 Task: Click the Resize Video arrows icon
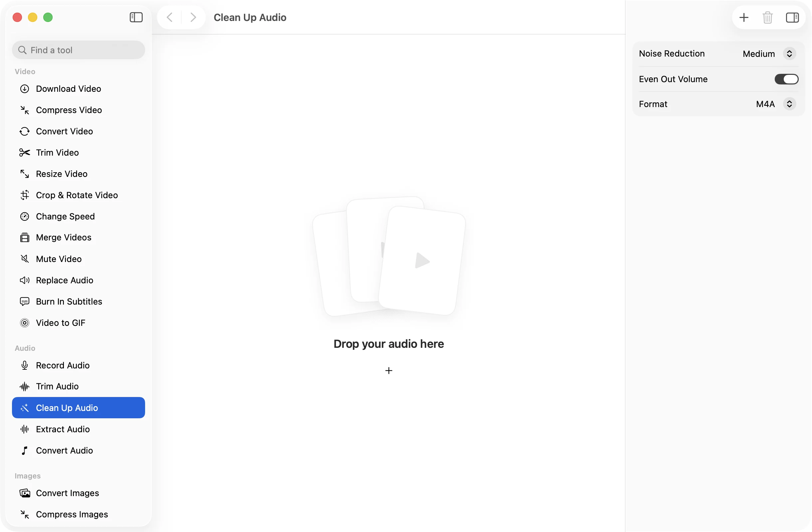click(25, 174)
